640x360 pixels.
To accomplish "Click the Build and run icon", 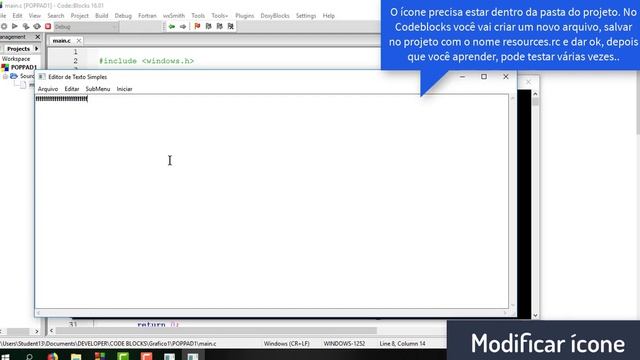I will [x=26, y=27].
